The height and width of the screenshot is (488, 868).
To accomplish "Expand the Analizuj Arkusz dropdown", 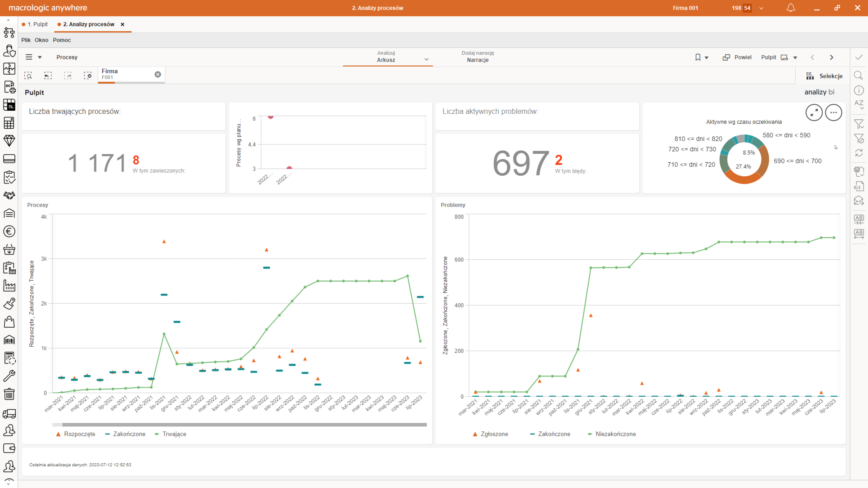I will point(426,60).
